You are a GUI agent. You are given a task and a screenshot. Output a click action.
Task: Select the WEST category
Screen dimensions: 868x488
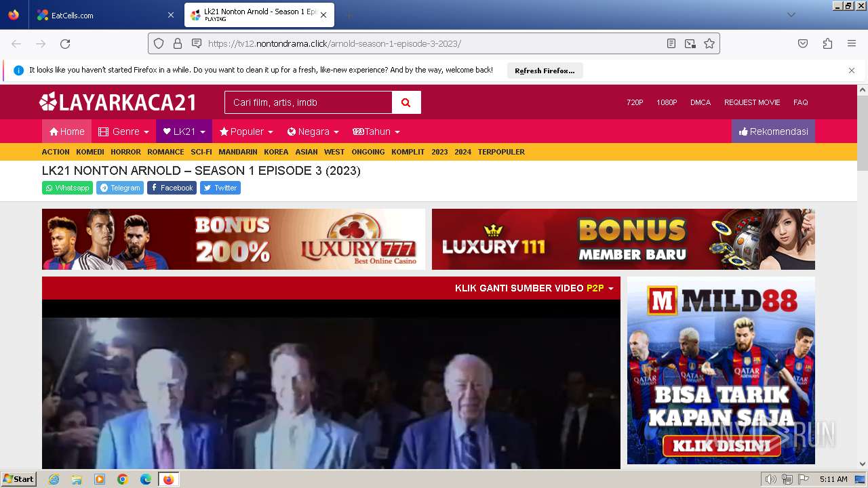pos(334,152)
